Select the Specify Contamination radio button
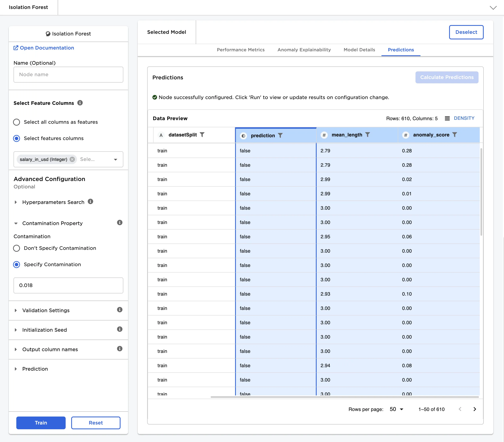This screenshot has width=504, height=442. (17, 264)
